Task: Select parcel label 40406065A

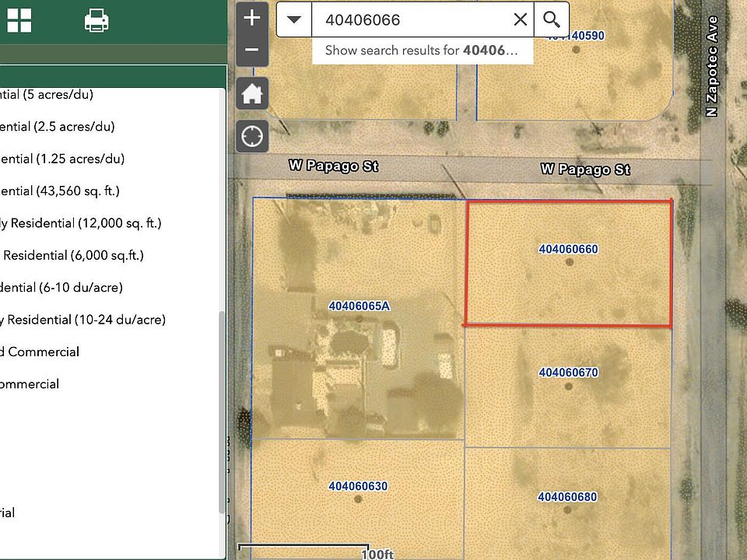Action: pos(359,306)
